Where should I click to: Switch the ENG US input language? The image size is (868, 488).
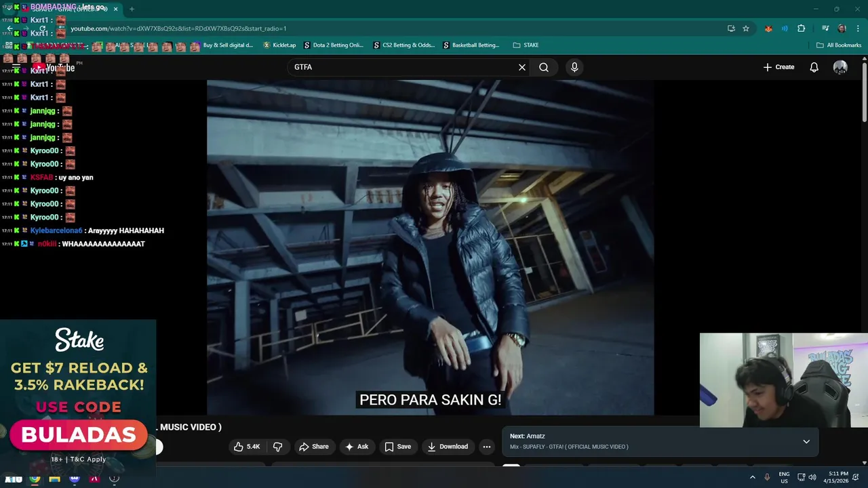pyautogui.click(x=784, y=477)
